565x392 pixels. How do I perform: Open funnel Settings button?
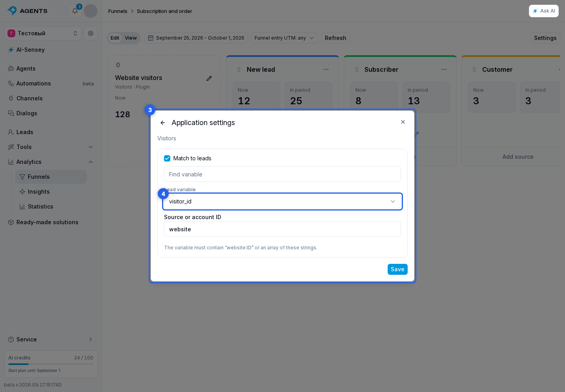545,38
